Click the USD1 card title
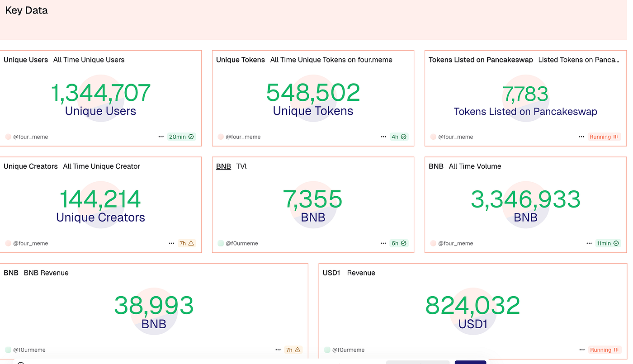Image resolution: width=633 pixels, height=364 pixels. pyautogui.click(x=331, y=273)
